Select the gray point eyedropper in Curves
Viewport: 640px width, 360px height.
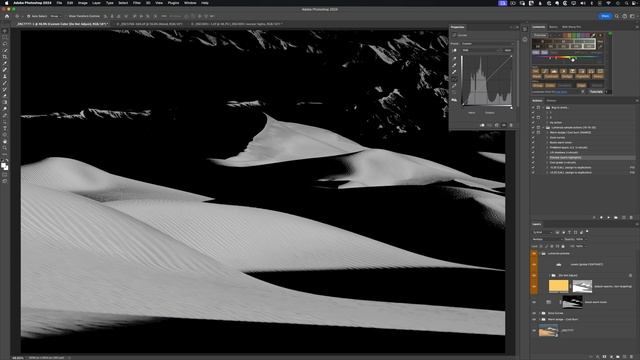pyautogui.click(x=454, y=65)
